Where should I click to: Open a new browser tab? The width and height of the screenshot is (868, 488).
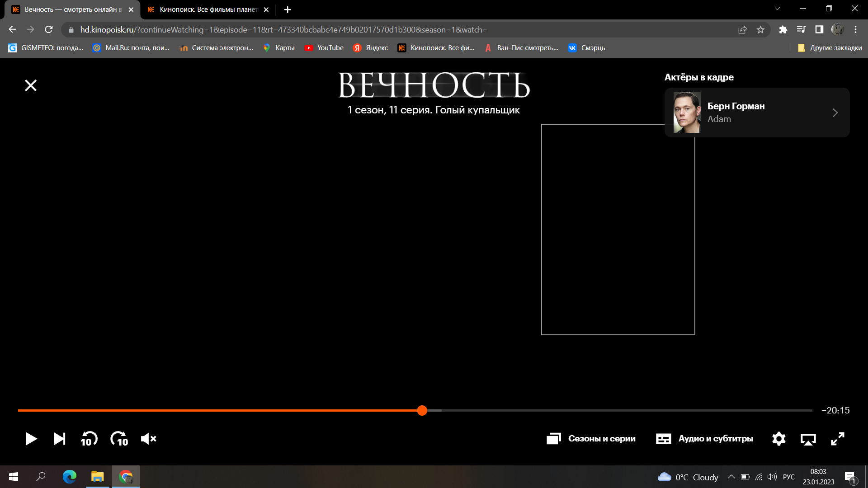tap(288, 9)
